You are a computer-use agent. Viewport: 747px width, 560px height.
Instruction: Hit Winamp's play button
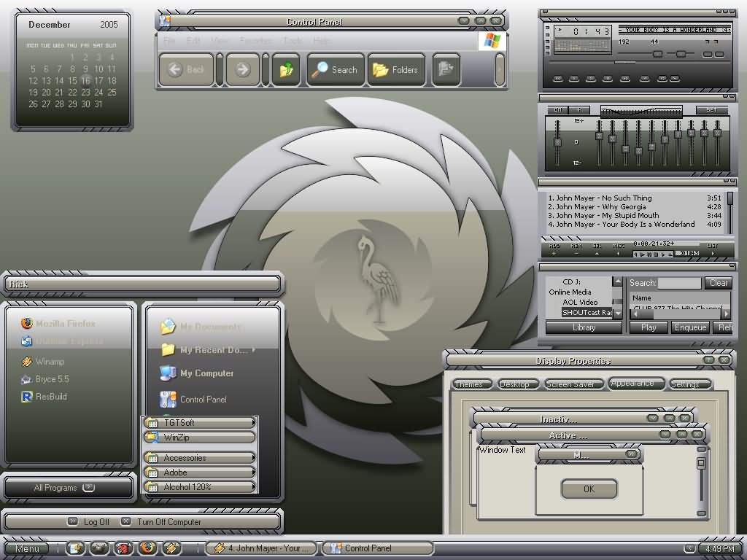click(x=574, y=78)
